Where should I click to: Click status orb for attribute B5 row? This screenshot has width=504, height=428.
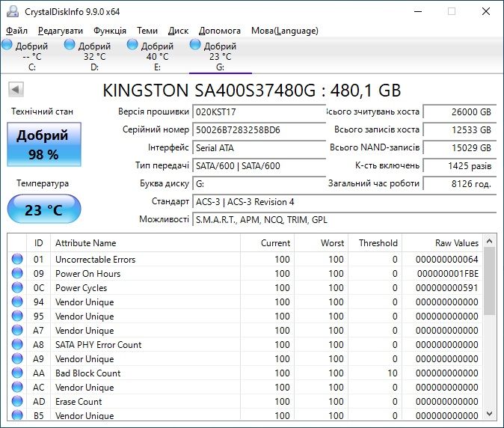[x=17, y=415]
